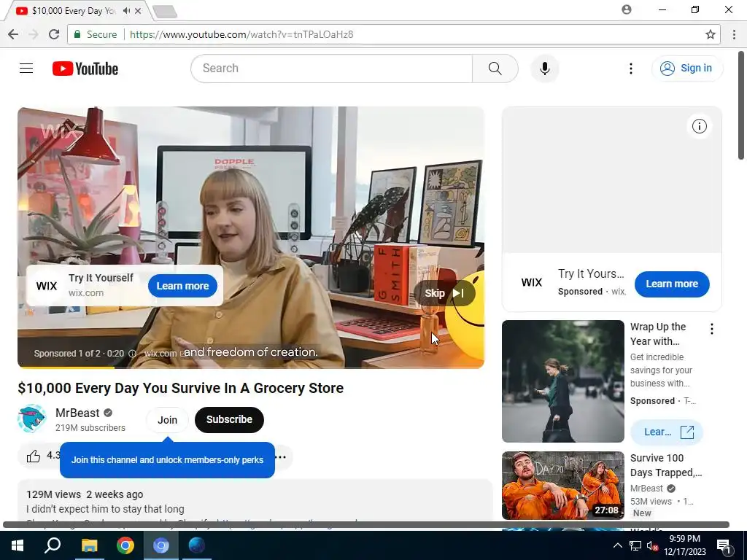
Task: Open options menu for Wrap Up ad
Action: [x=712, y=329]
